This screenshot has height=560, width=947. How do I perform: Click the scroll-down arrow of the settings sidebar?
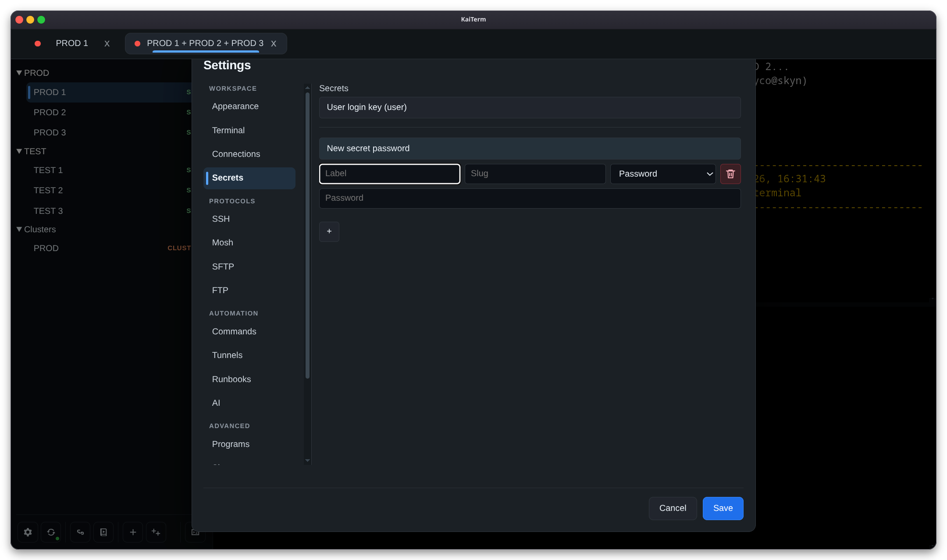(x=307, y=461)
